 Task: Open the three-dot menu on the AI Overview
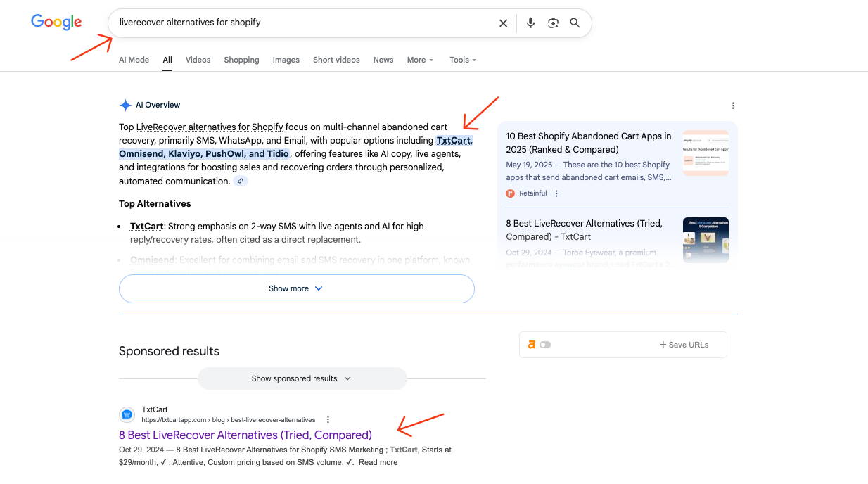point(733,105)
